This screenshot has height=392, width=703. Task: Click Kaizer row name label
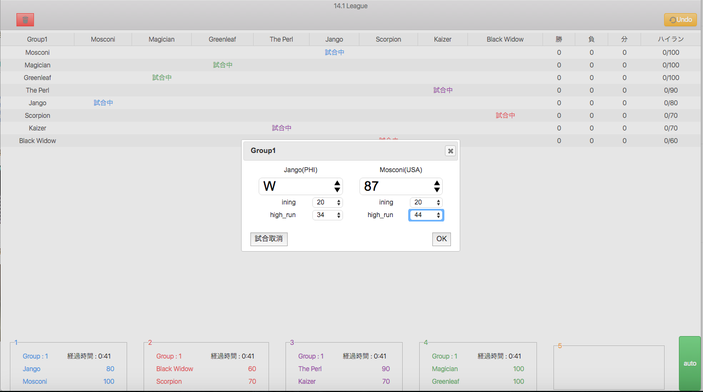(37, 128)
